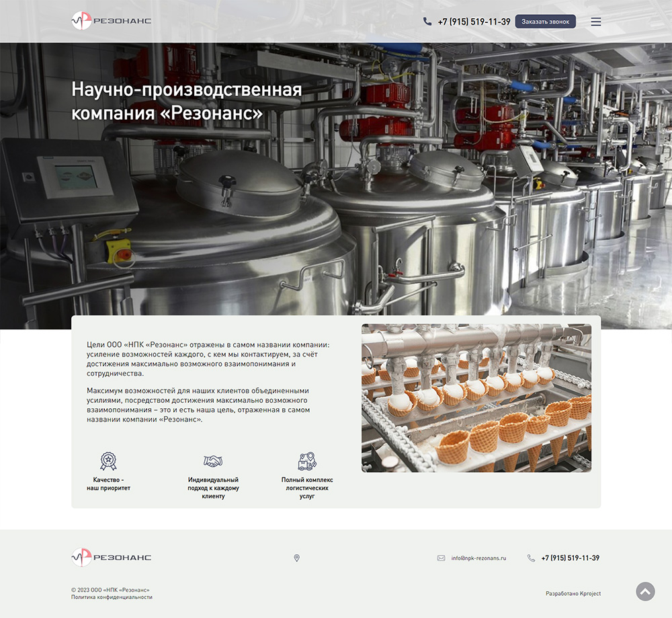672x618 pixels.
Task: Open the hamburger menu icon
Action: click(x=595, y=22)
